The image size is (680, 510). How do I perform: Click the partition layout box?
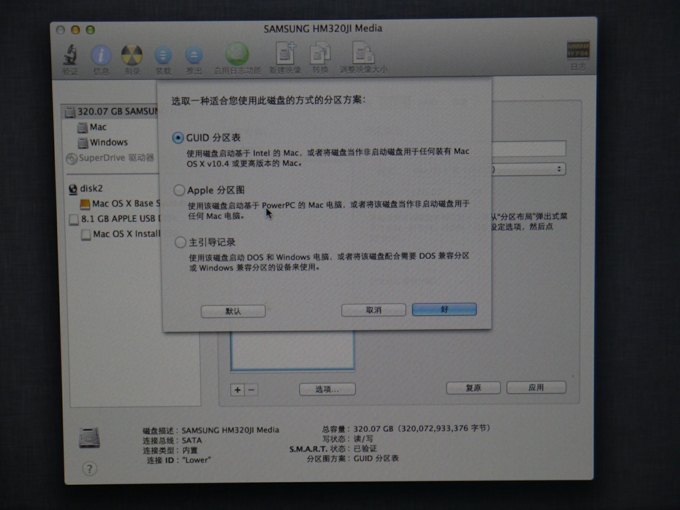[293, 351]
